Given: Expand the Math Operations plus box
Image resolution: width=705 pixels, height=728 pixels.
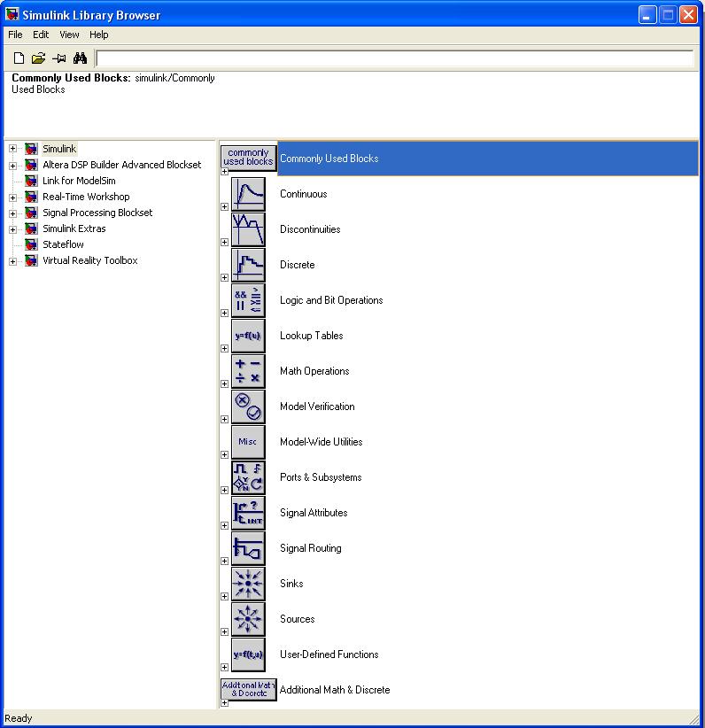Looking at the screenshot, I should (x=224, y=384).
